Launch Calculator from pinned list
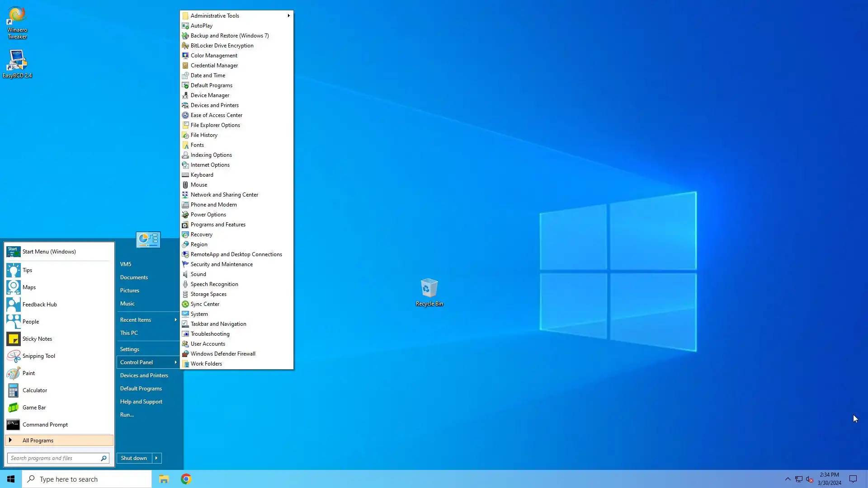Screen dimensions: 868x488 [x=34, y=390]
